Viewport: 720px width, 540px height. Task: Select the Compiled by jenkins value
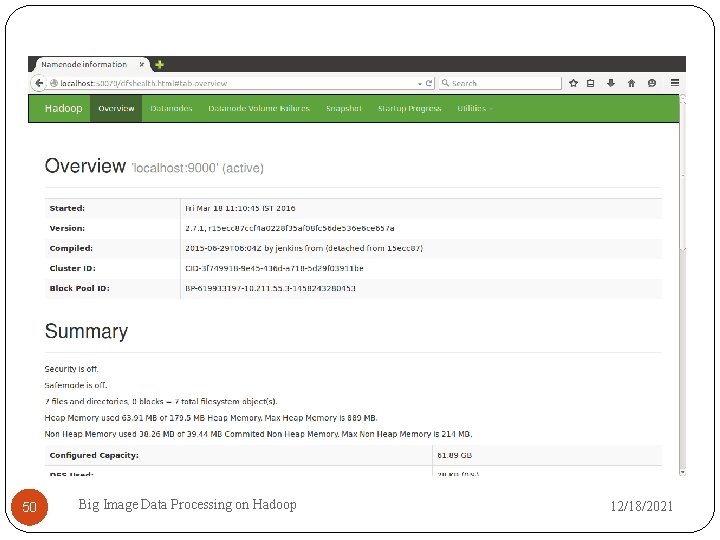pyautogui.click(x=304, y=248)
